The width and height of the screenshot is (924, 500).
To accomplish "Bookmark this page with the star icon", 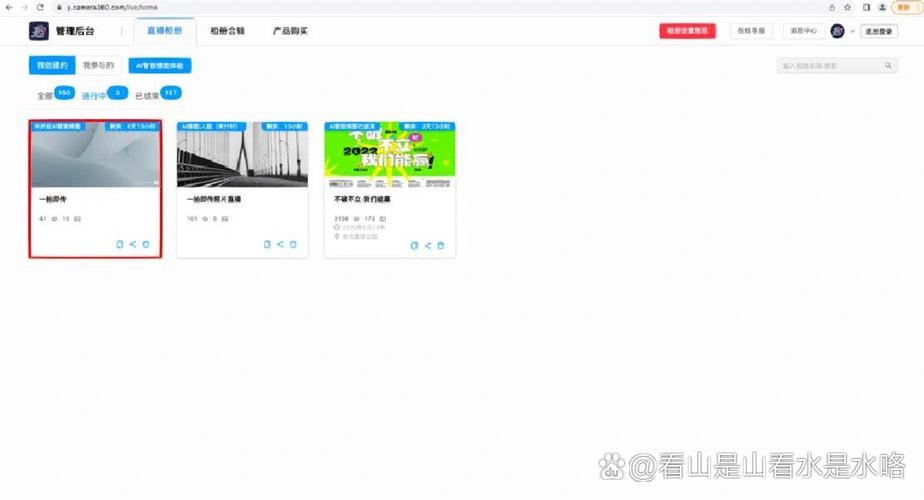I will coord(847,7).
